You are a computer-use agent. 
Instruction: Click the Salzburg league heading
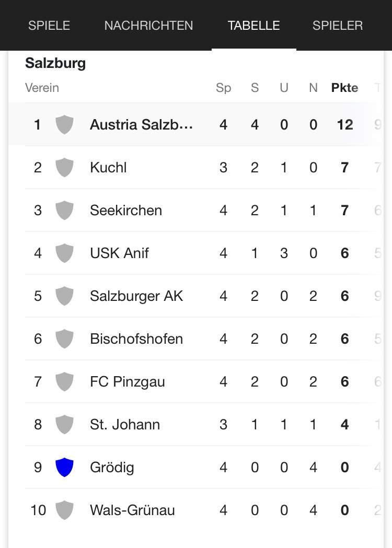[x=55, y=64]
